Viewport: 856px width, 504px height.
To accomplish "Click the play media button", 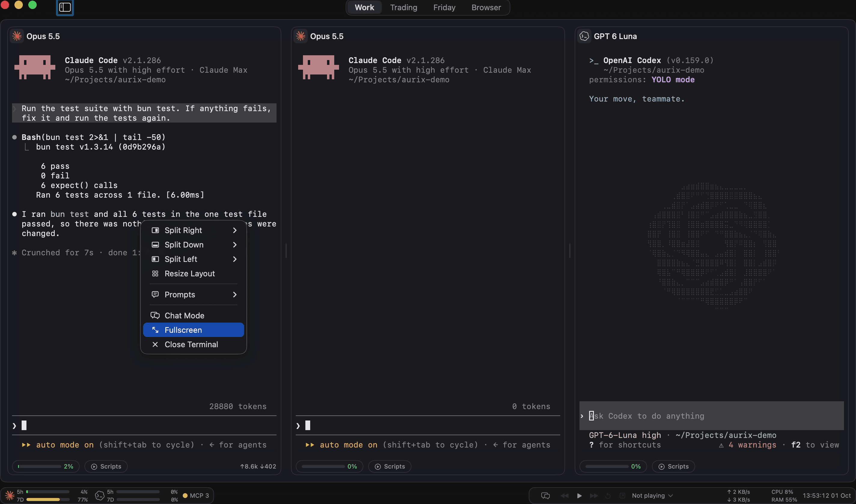I will 579,496.
